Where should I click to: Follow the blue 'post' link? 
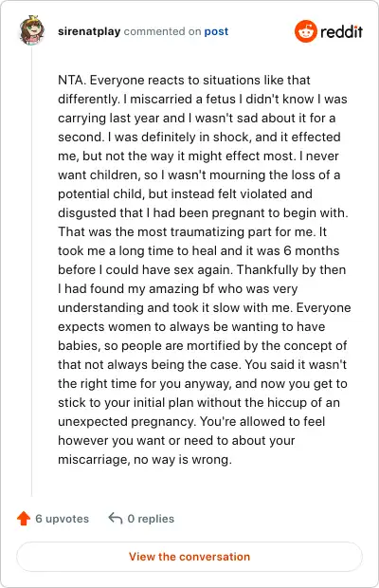pos(216,31)
